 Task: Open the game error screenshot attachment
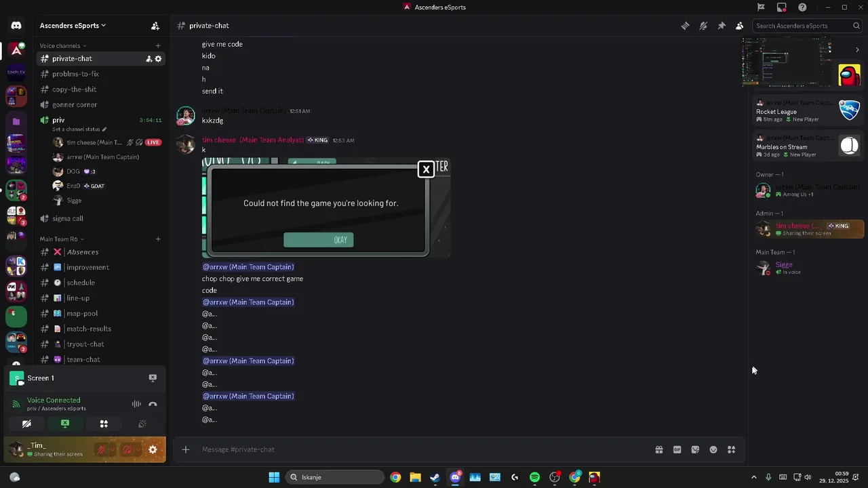click(326, 207)
